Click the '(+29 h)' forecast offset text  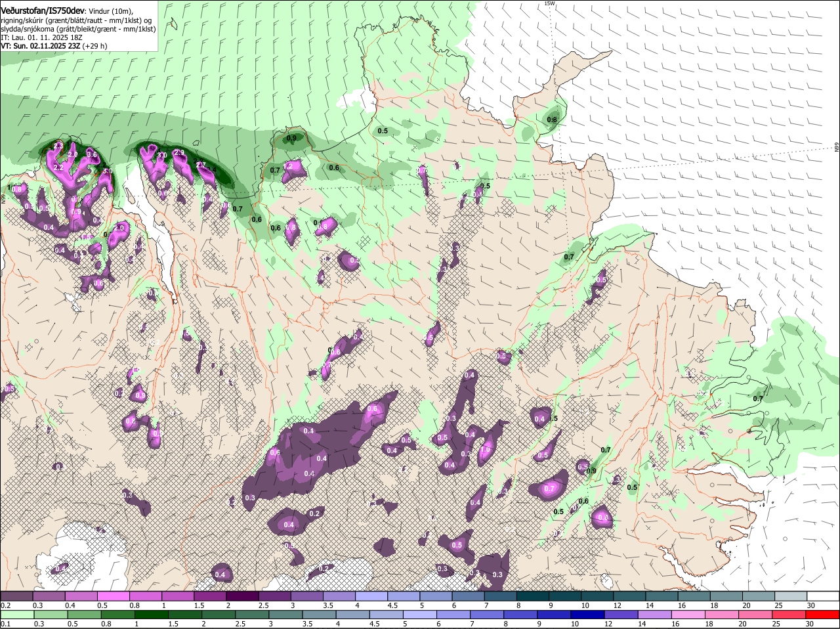[x=95, y=46]
